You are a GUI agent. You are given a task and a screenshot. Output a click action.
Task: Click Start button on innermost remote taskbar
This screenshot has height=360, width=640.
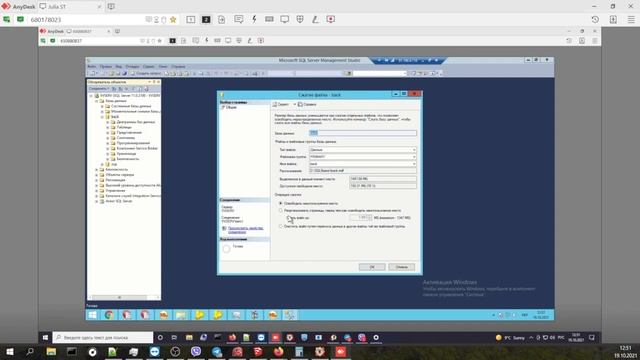pyautogui.click(x=93, y=315)
